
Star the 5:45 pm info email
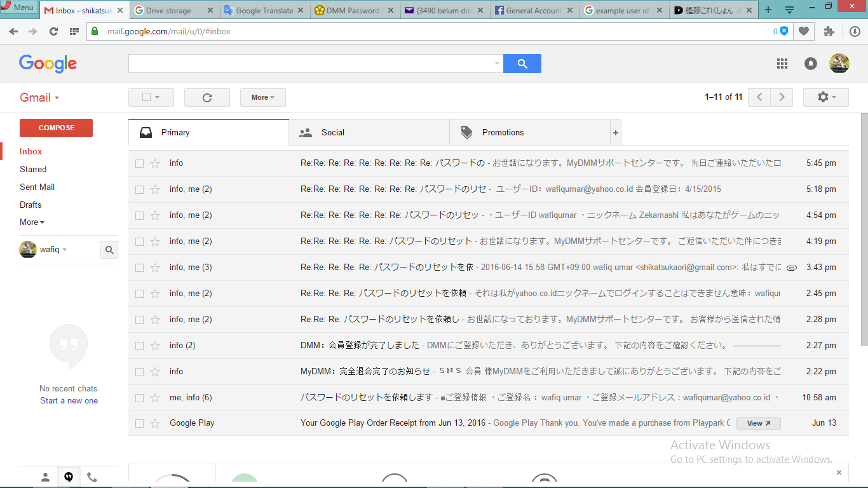[155, 163]
